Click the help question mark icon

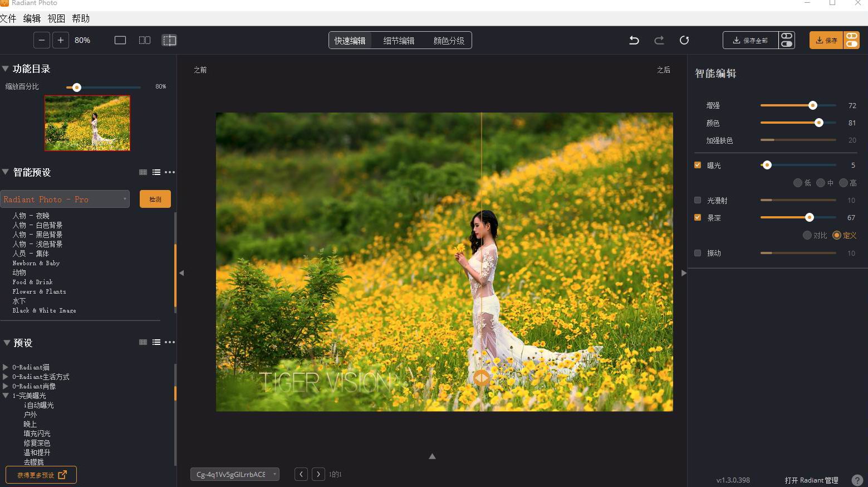point(857,480)
